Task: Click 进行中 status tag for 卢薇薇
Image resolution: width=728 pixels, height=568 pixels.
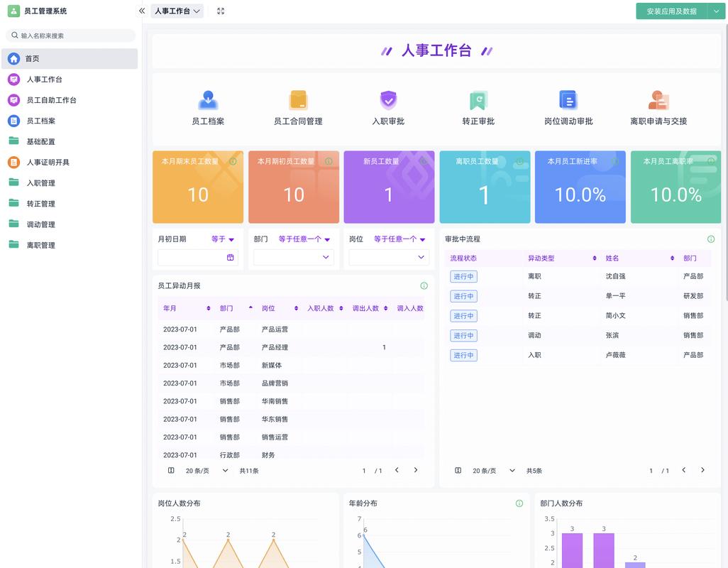Action: [463, 355]
